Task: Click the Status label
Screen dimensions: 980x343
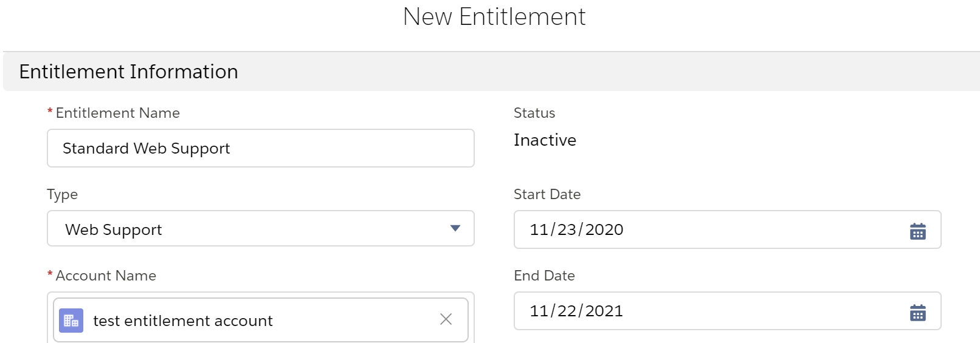Action: [x=534, y=113]
